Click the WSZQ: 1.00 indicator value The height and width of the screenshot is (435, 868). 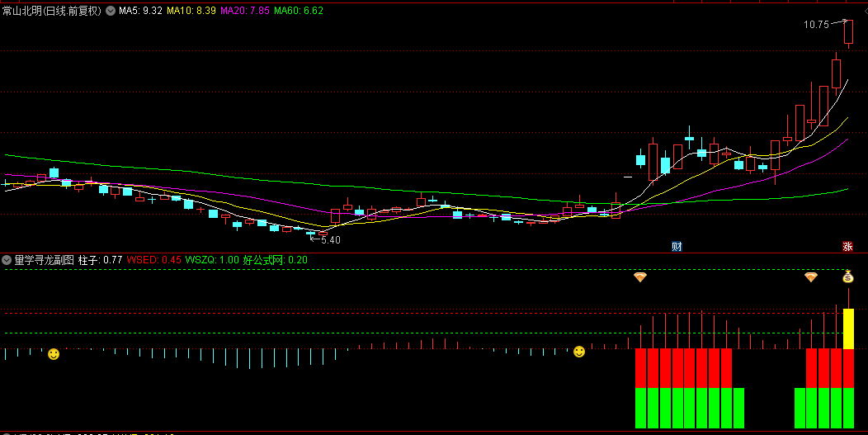pyautogui.click(x=213, y=260)
